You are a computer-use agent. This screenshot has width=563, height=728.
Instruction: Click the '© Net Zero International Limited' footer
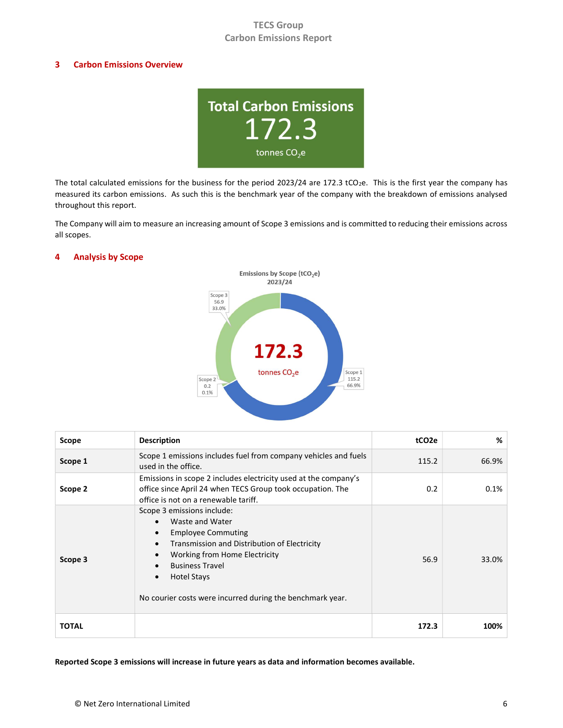pos(132,704)
